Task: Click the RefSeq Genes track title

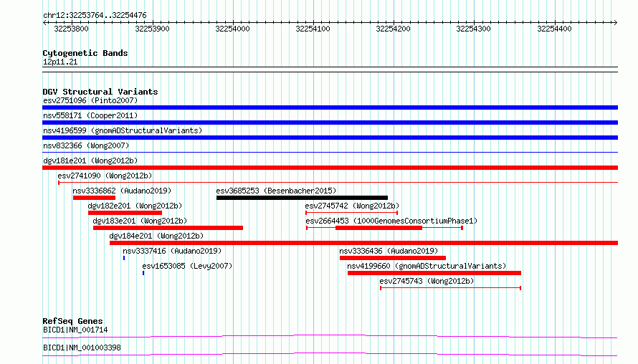Action: click(72, 321)
